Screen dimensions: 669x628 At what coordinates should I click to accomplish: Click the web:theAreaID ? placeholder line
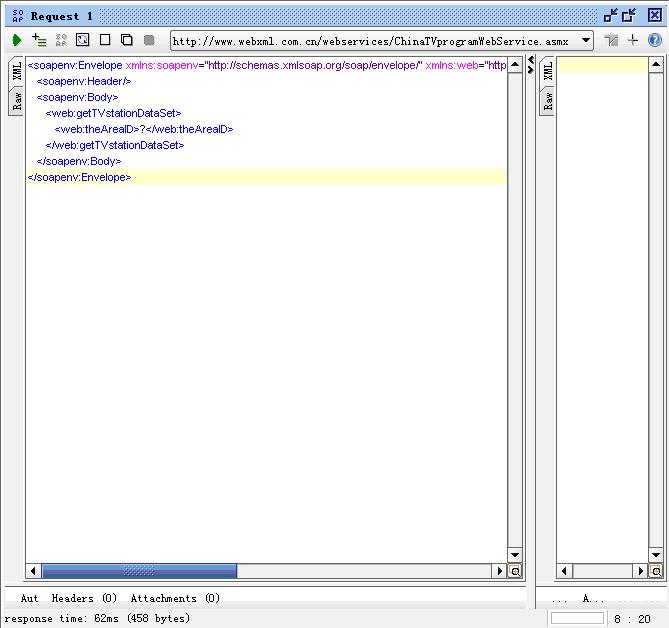point(144,129)
